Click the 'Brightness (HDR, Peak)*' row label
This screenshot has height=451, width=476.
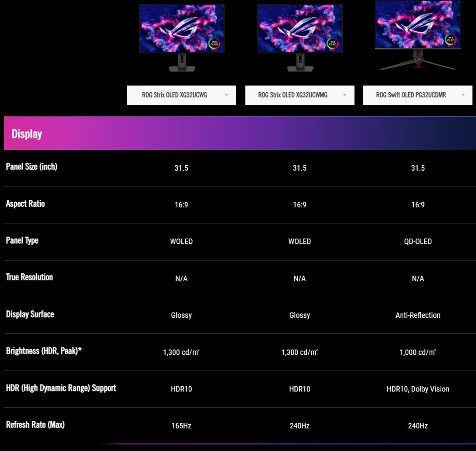[x=44, y=351]
